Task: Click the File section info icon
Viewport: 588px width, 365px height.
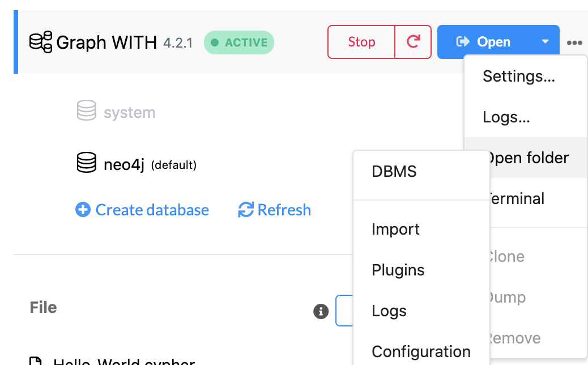Action: coord(321,311)
